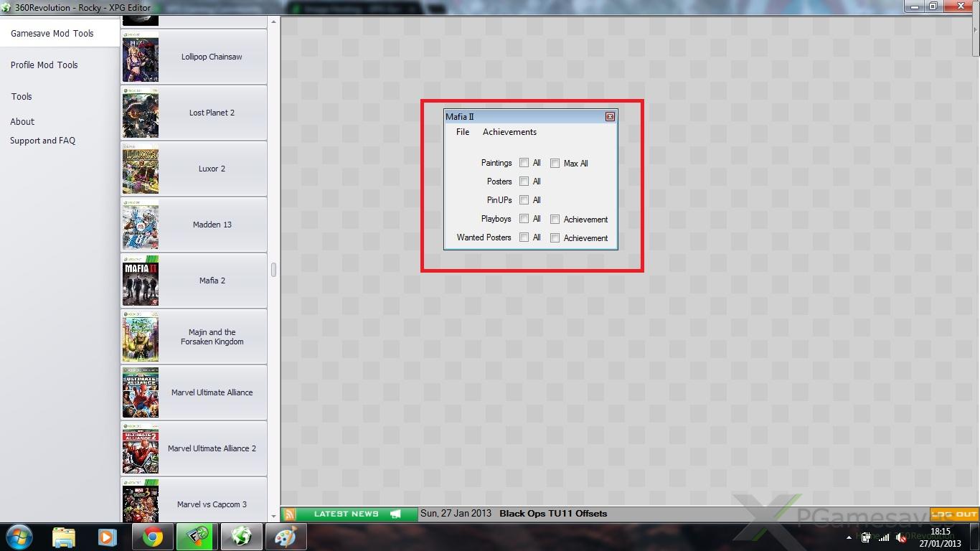The height and width of the screenshot is (551, 980).
Task: Select the Lost Planet 2 cover thumbnail
Action: 141,113
